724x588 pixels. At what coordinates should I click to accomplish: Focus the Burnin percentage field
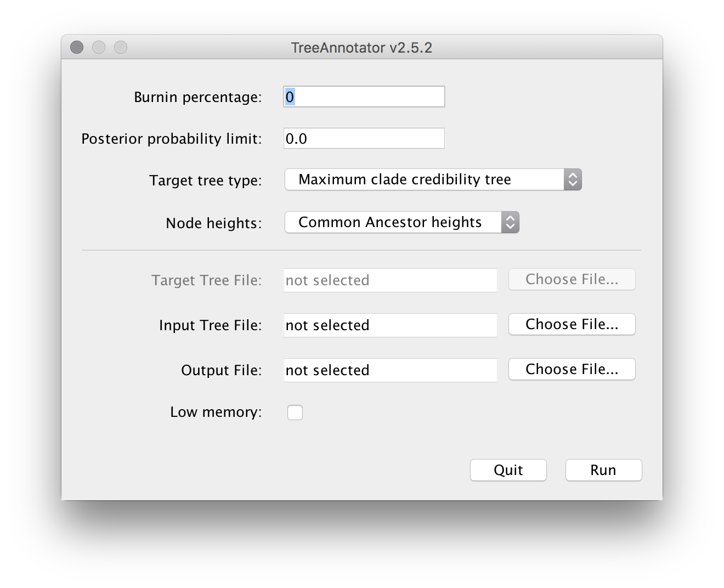[364, 97]
